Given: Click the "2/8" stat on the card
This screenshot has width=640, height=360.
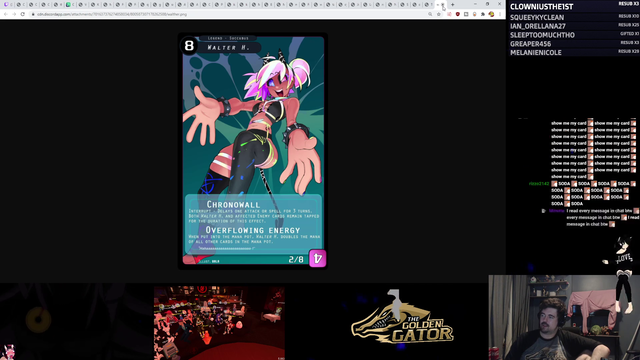Looking at the screenshot, I should 296,259.
